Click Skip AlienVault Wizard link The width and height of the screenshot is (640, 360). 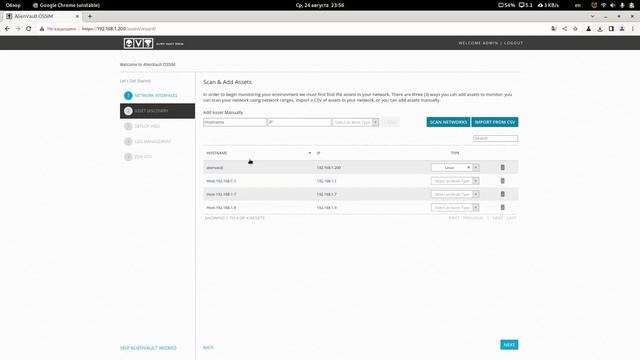148,348
